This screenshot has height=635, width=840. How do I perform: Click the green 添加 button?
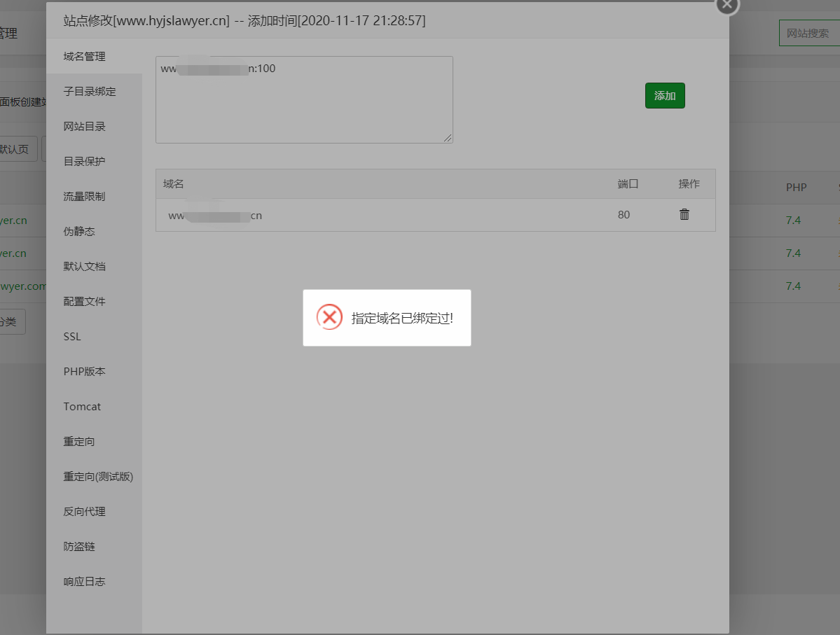point(665,96)
